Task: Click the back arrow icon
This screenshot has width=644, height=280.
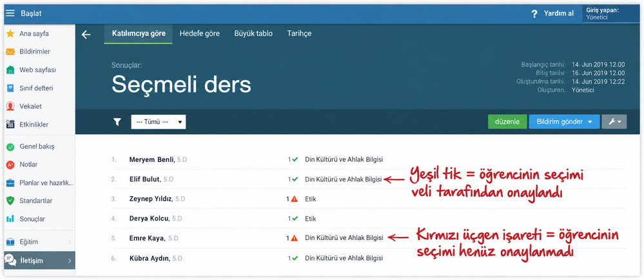Action: click(86, 35)
